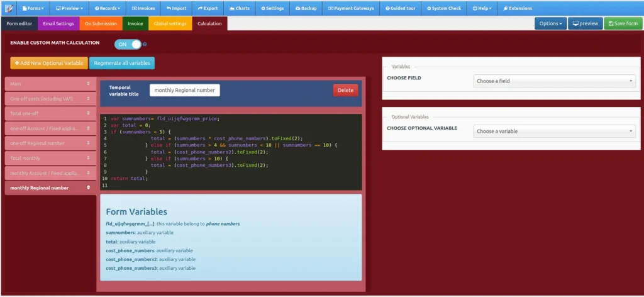Switch to the Form editor tab
Viewport: 644px width, 297px height.
(19, 24)
